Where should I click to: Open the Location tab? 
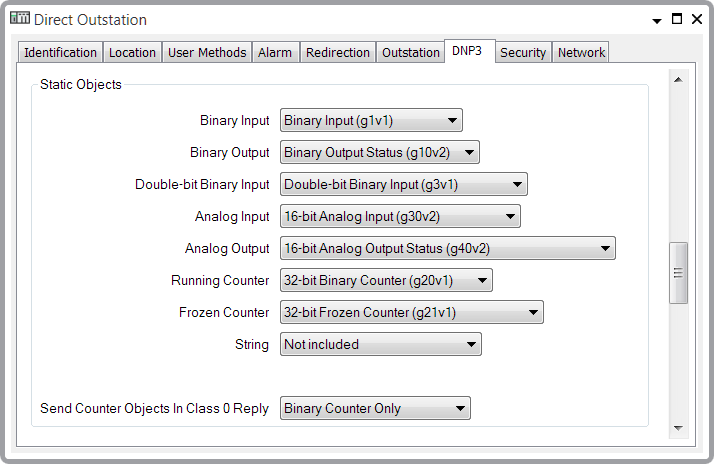[132, 53]
